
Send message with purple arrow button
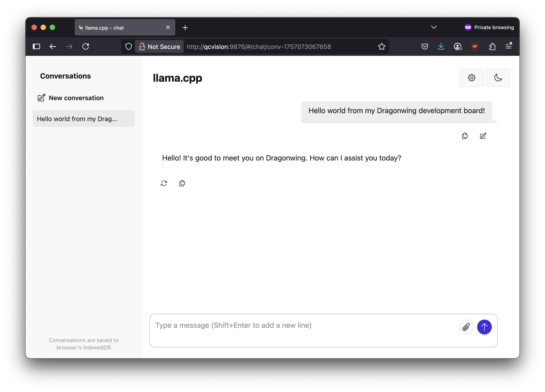[x=484, y=327]
